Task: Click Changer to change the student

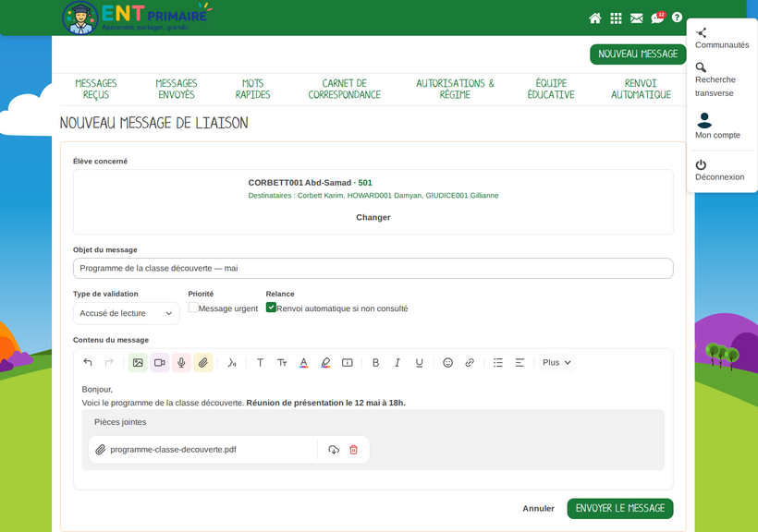Action: point(373,217)
